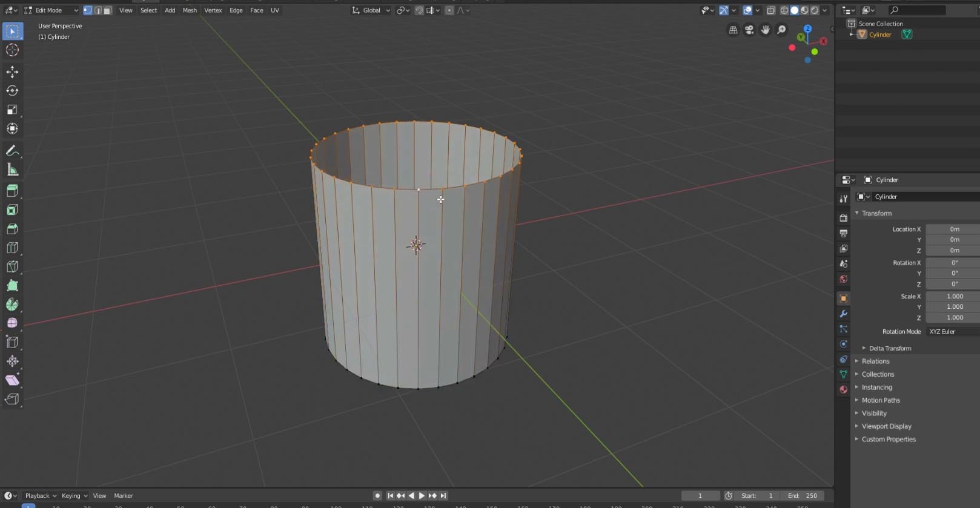The width and height of the screenshot is (980, 508).
Task: Activate the 3D Cursor tool
Action: 12,50
